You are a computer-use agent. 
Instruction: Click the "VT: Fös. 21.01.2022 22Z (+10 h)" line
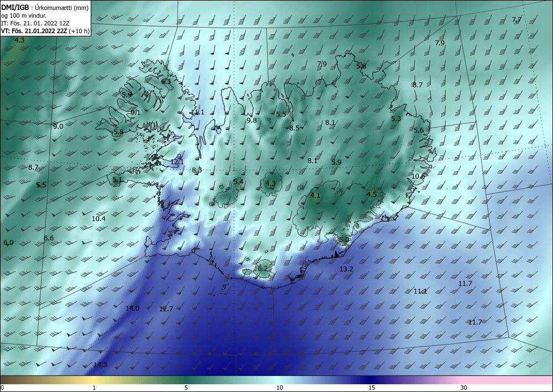click(45, 31)
